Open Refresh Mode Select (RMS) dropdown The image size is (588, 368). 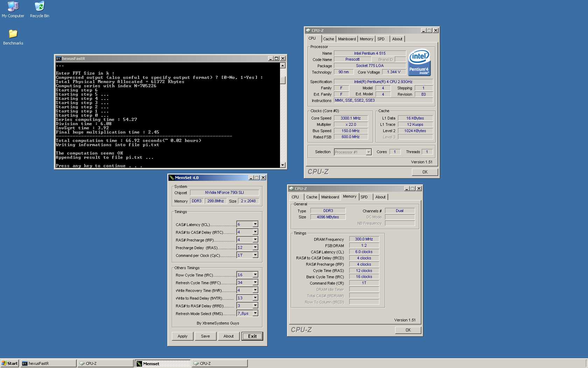(x=255, y=313)
